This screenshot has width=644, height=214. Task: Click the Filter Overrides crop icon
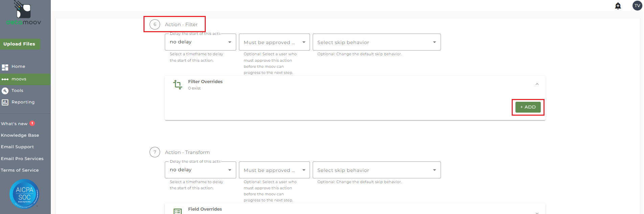pyautogui.click(x=178, y=84)
